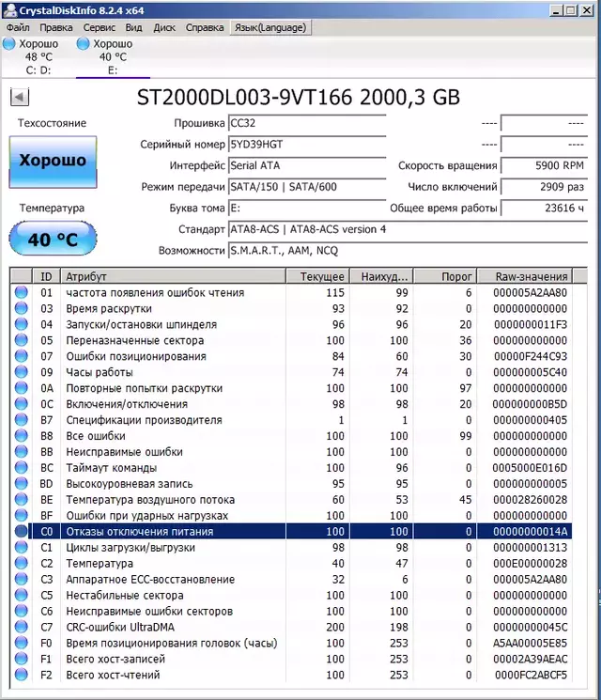Screen dimensions: 601x700
Task: Open the Сервис menu
Action: (99, 27)
